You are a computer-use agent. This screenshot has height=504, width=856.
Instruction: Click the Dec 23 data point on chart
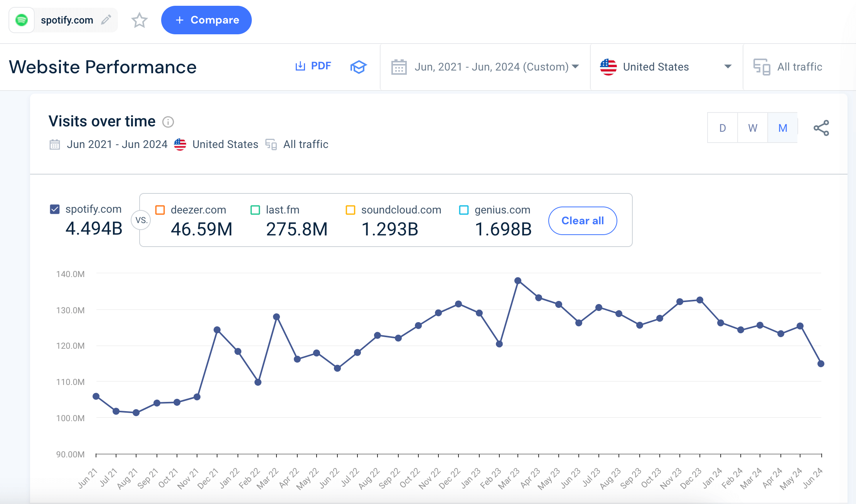[x=700, y=300]
